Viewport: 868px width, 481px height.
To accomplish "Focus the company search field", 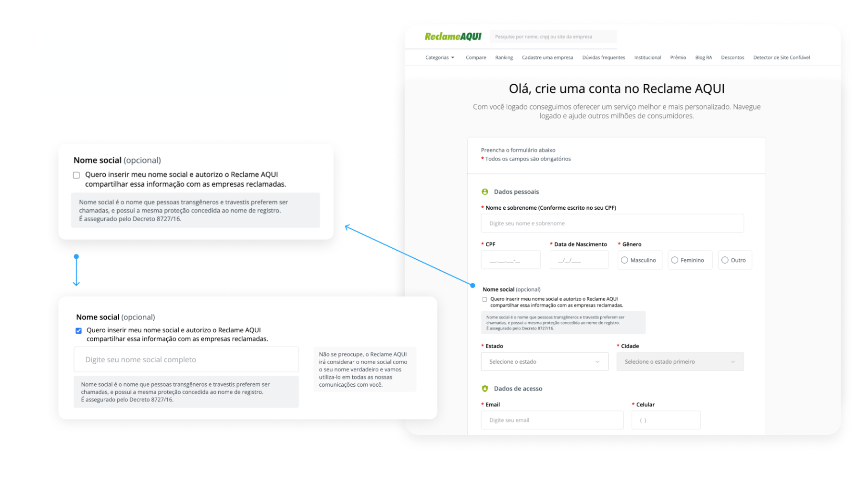I will (x=553, y=37).
